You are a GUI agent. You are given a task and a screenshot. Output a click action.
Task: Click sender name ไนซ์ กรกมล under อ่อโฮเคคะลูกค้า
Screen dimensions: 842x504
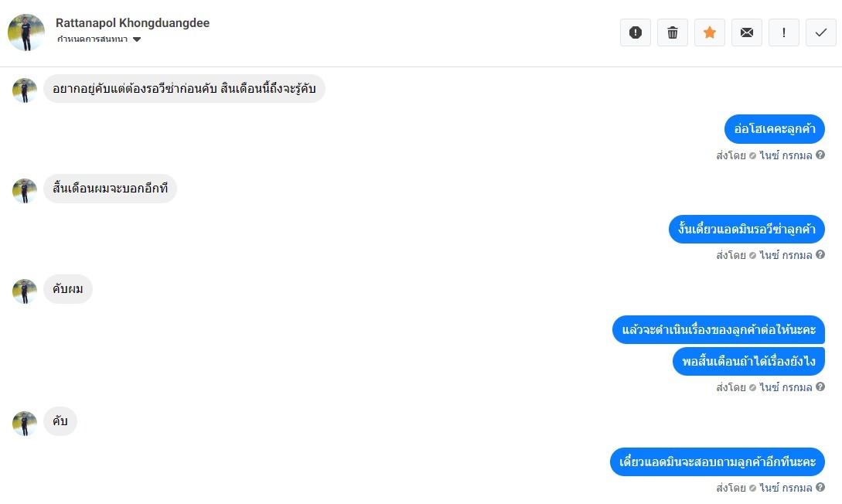click(786, 155)
